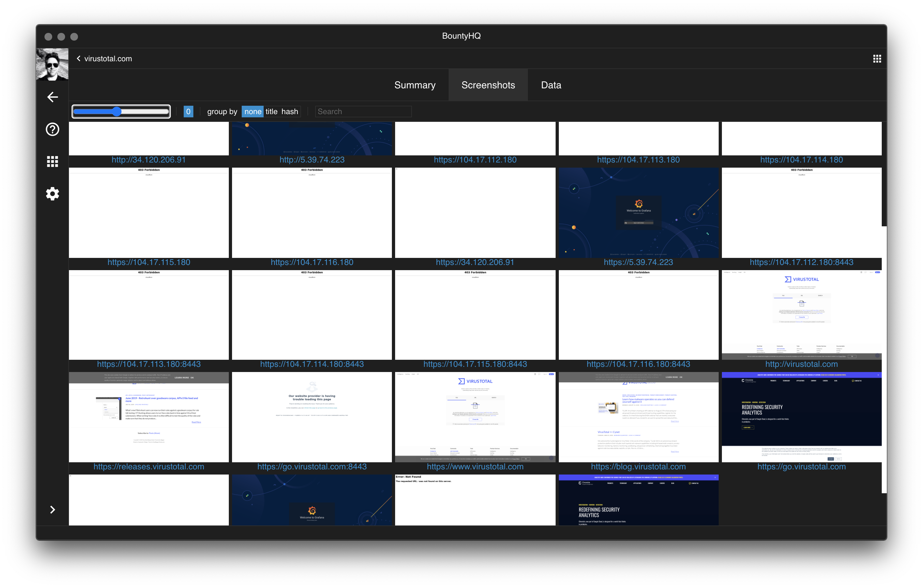923x588 pixels.
Task: Select 'hash' in the group by control
Action: coord(290,112)
